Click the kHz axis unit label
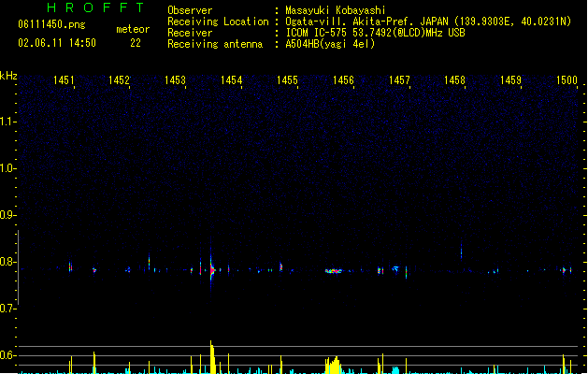This screenshot has width=588, height=374. tap(8, 76)
